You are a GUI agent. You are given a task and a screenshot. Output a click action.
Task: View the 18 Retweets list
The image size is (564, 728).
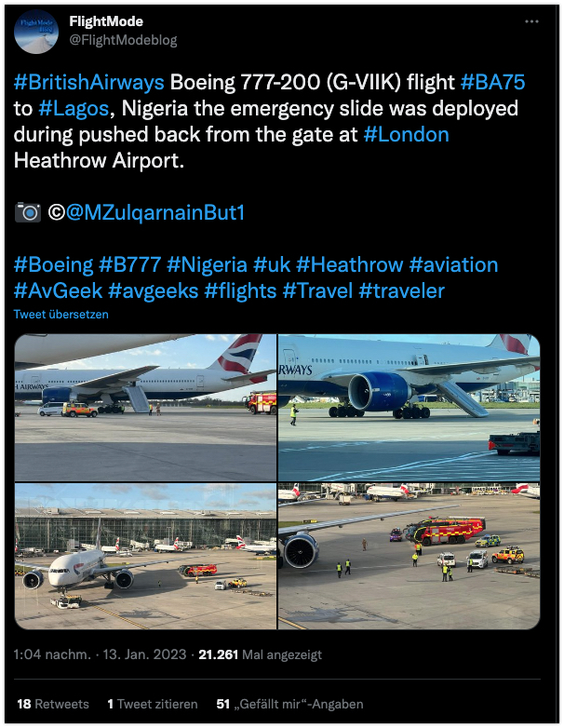pyautogui.click(x=53, y=704)
